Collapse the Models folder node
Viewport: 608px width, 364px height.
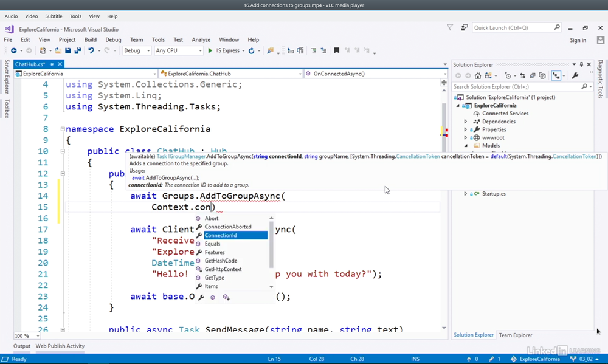pyautogui.click(x=466, y=146)
